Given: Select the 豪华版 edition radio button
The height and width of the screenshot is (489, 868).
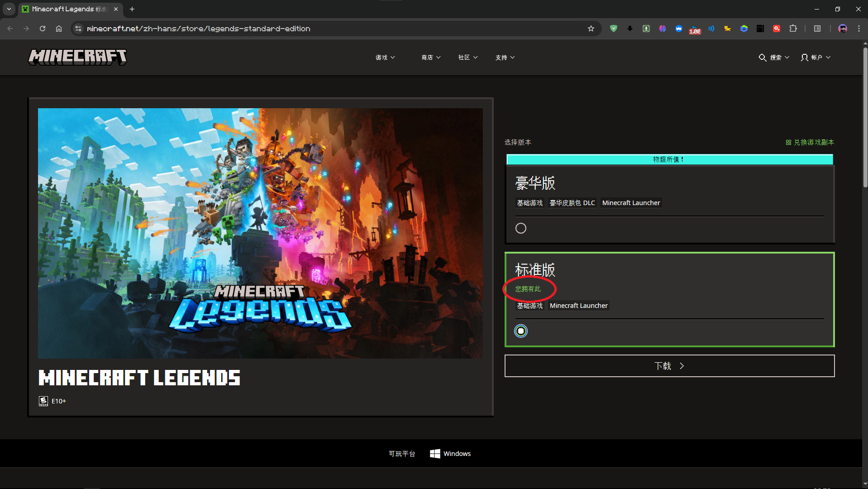Looking at the screenshot, I should pyautogui.click(x=521, y=228).
